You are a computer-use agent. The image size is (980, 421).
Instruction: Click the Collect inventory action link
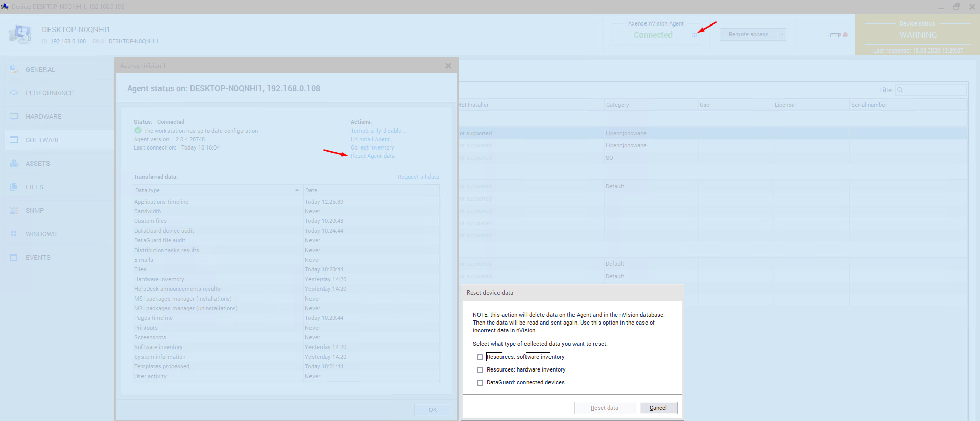[372, 147]
